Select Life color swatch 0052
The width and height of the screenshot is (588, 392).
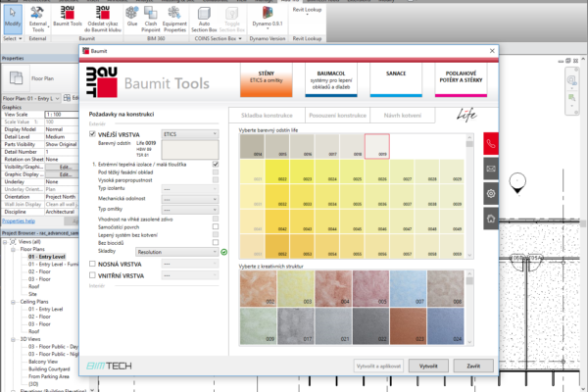coord(277,246)
